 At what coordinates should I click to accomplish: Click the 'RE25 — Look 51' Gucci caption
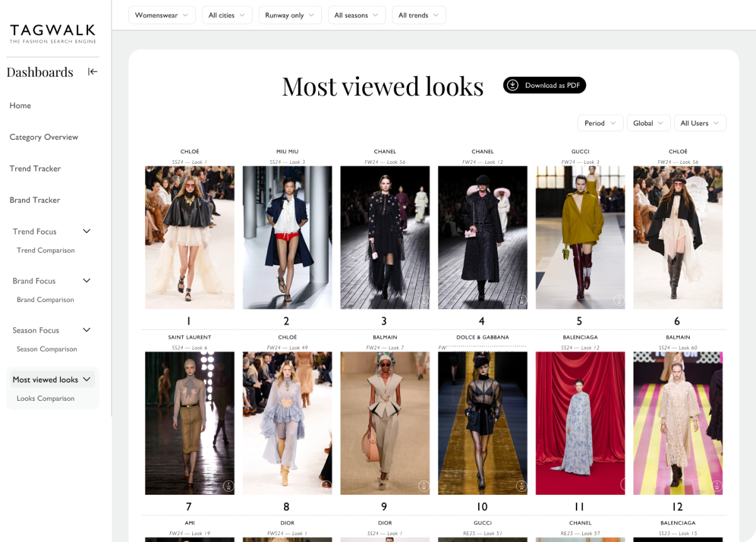(x=483, y=534)
